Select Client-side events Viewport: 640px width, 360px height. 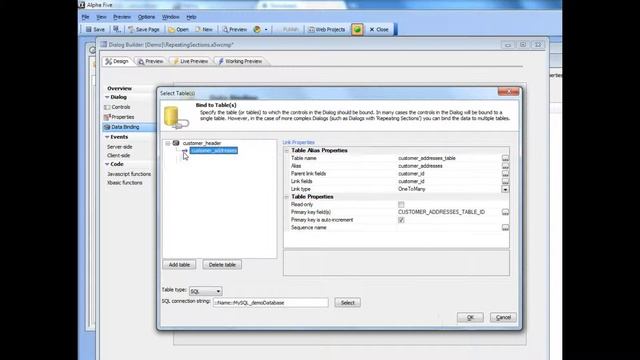(118, 156)
